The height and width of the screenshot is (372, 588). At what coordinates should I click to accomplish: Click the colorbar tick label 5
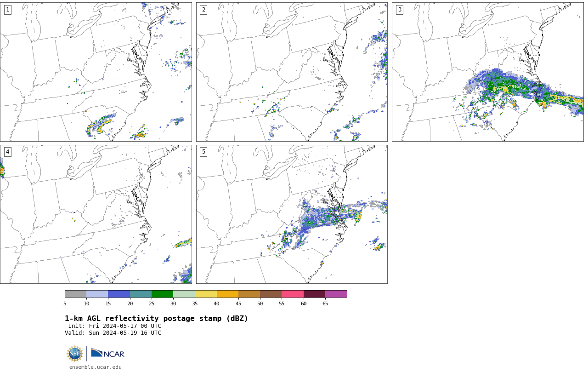(65, 303)
